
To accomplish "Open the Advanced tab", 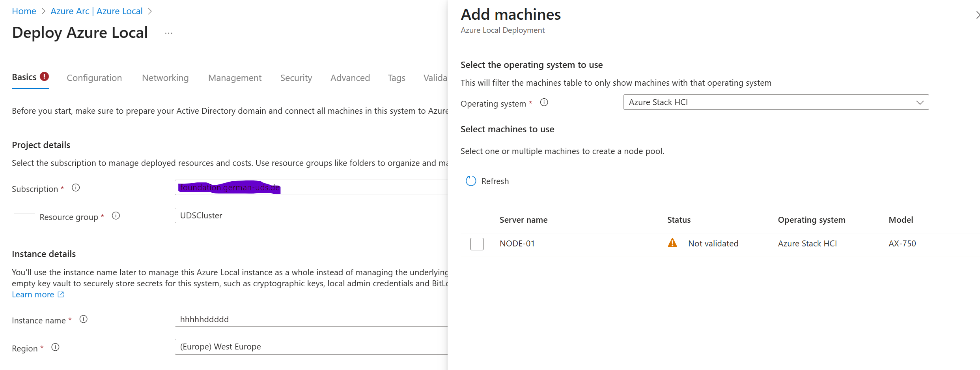I will tap(350, 78).
